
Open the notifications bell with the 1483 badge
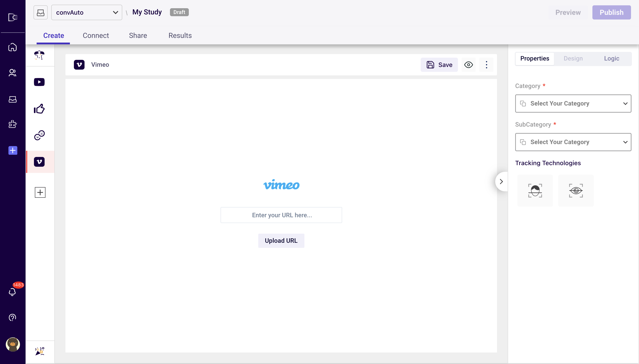[x=12, y=292]
